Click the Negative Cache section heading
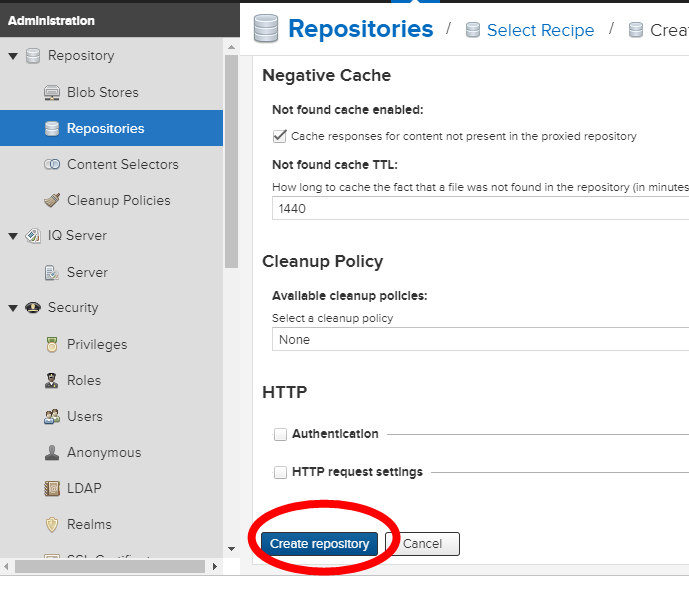The height and width of the screenshot is (592, 689). tap(326, 75)
